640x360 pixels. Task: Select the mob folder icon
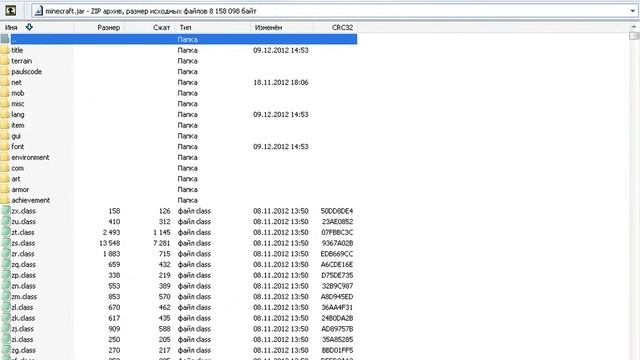[x=5, y=93]
